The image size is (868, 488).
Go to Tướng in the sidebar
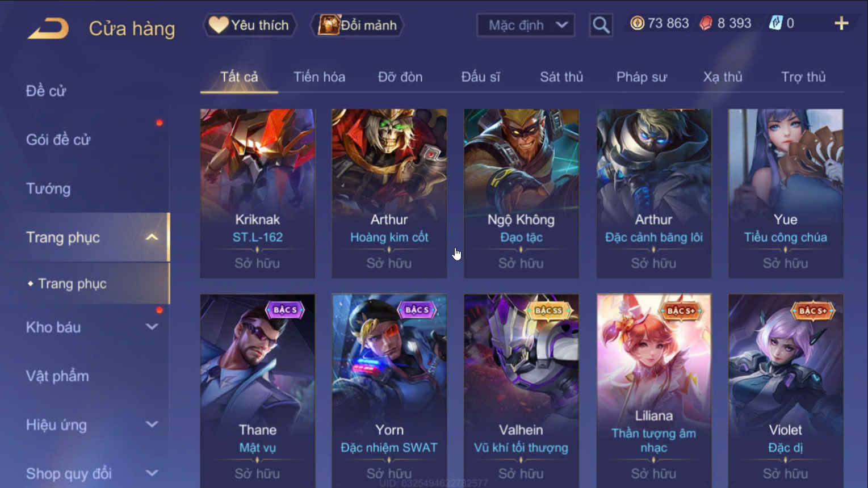(x=48, y=188)
